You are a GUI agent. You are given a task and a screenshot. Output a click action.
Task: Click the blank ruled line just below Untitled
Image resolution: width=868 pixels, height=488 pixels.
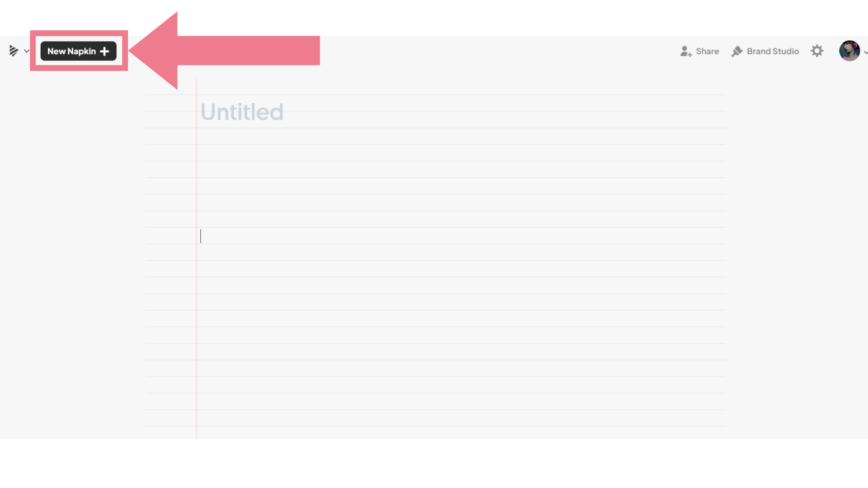coord(461,136)
